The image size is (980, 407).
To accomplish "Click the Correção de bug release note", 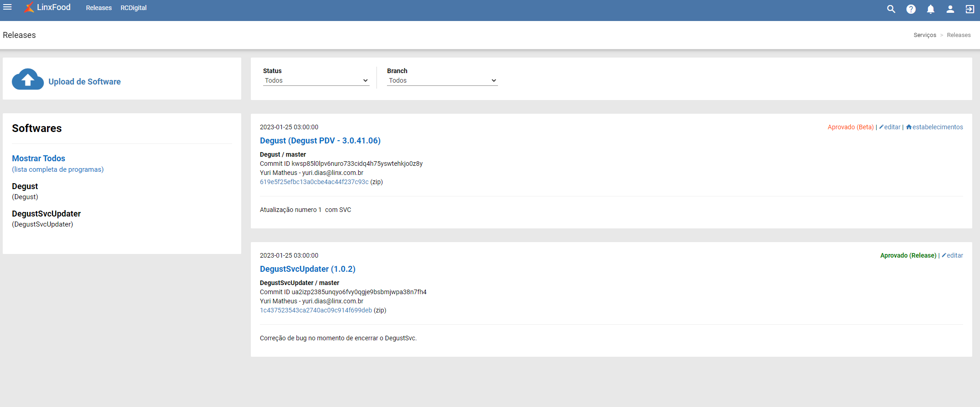I will point(338,338).
